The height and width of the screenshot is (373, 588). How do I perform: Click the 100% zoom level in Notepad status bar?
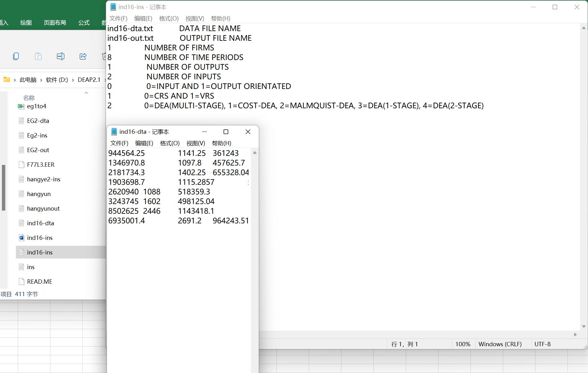[463, 344]
